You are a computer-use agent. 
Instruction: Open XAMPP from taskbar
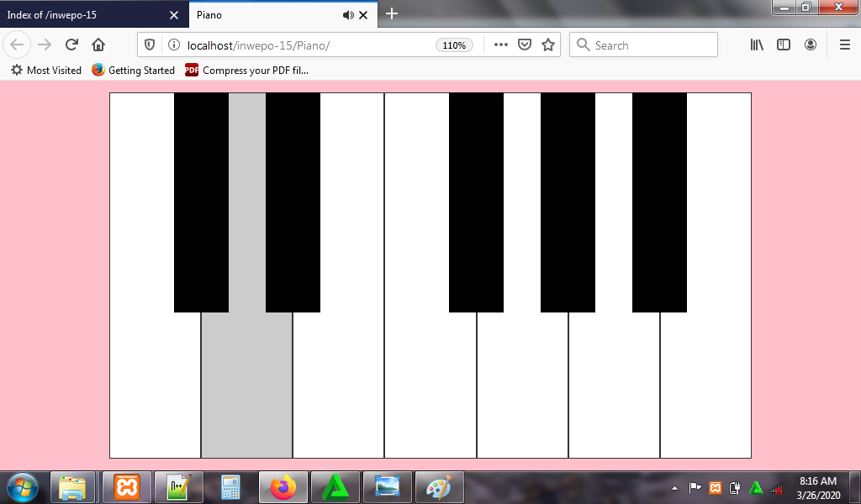pos(126,487)
